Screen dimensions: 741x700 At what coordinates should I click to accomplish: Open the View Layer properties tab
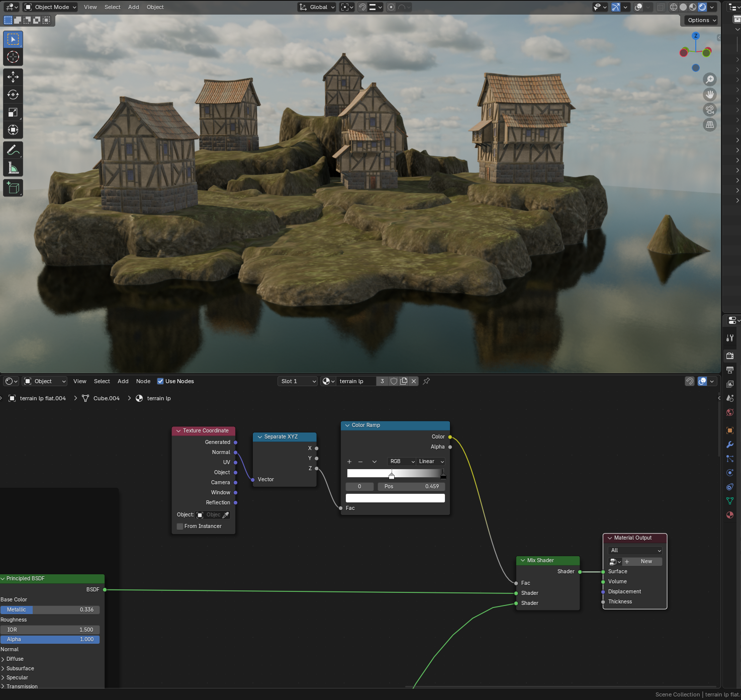coord(730,384)
